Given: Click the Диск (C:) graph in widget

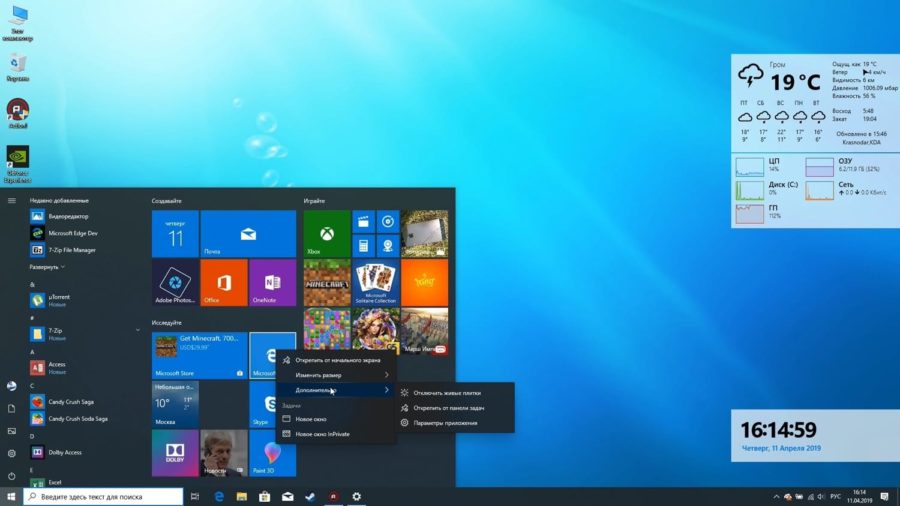Looking at the screenshot, I should coord(750,190).
